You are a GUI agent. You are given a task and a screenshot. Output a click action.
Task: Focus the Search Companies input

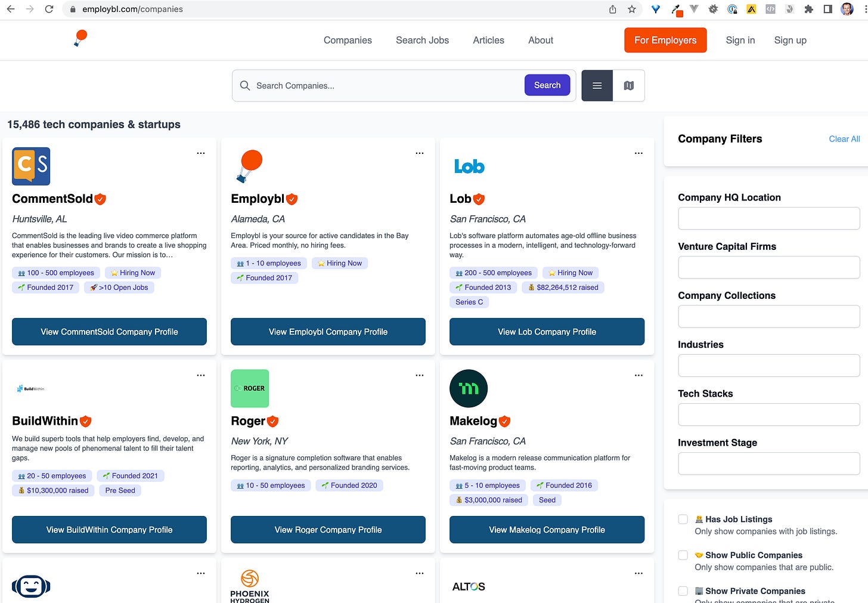[x=387, y=86]
